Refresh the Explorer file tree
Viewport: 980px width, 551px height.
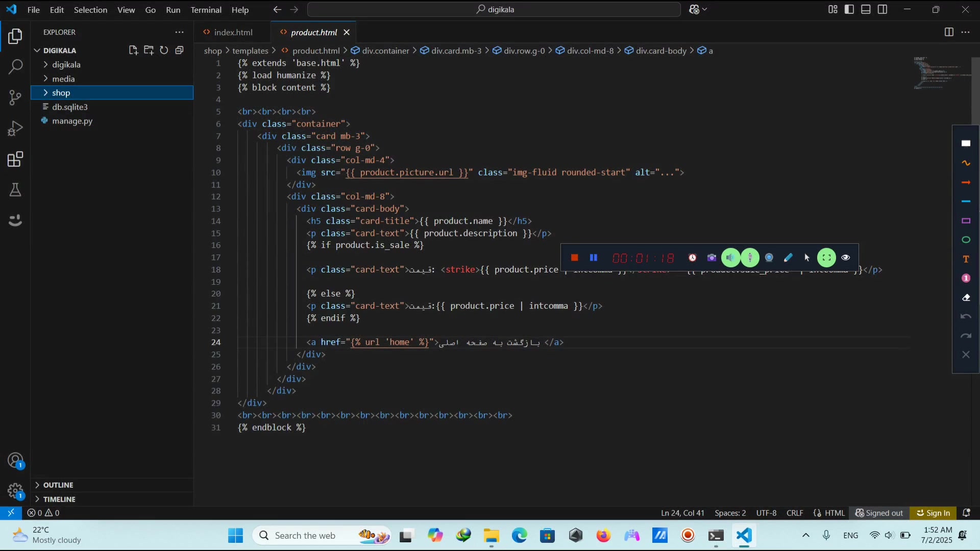click(x=164, y=50)
